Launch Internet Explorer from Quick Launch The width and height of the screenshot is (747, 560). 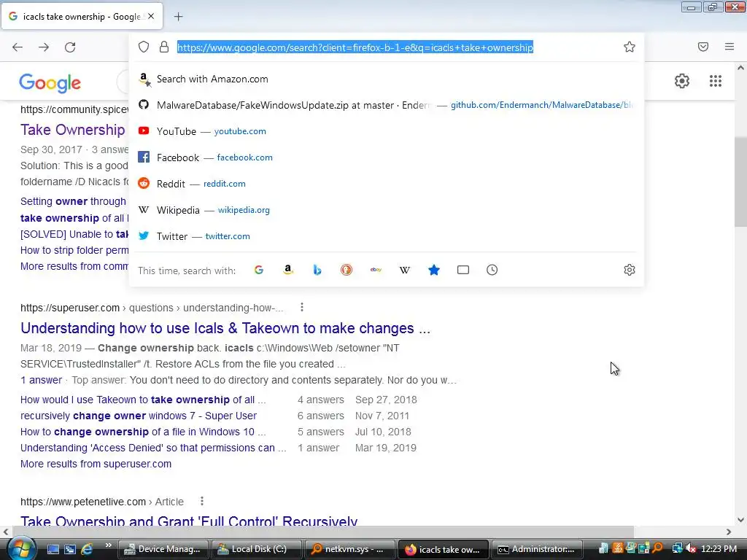click(87, 549)
